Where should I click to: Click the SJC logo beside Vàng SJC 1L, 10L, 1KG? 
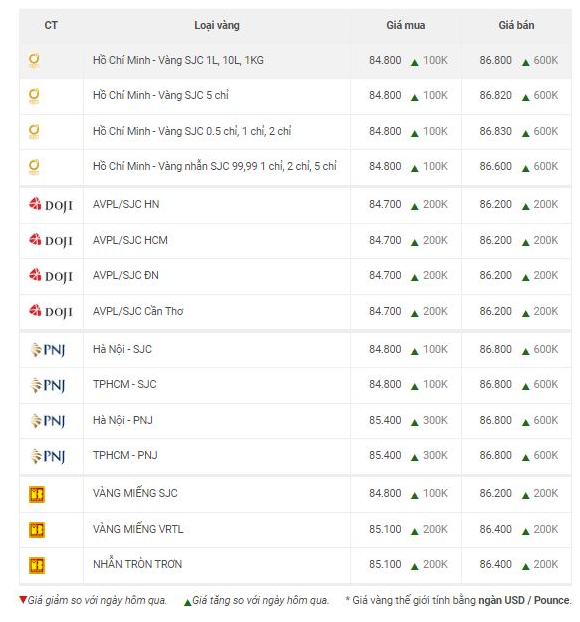pyautogui.click(x=34, y=61)
